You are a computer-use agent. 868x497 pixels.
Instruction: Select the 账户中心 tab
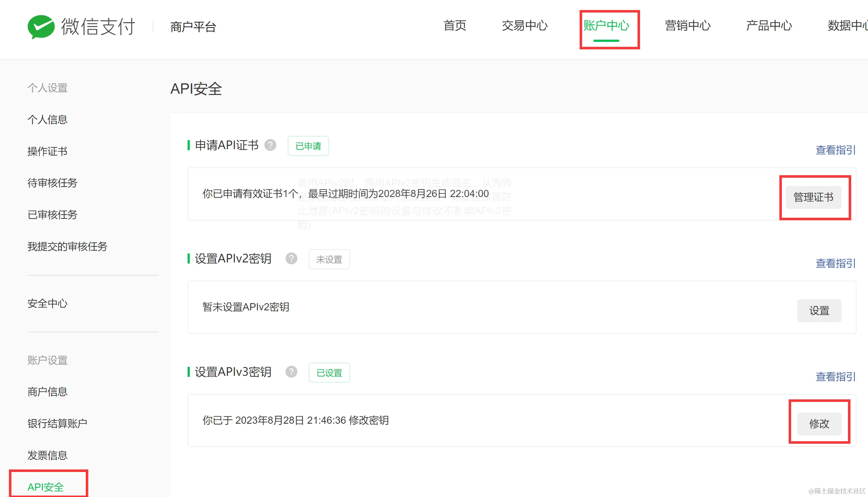coord(606,26)
